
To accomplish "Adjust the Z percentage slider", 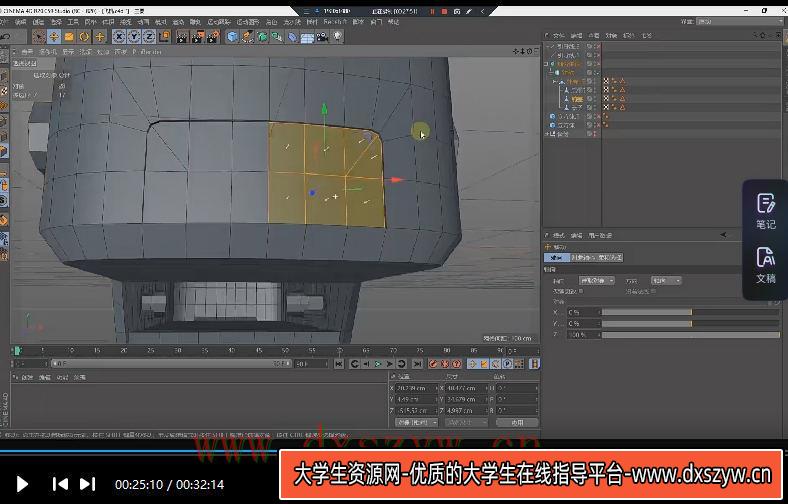I will [x=691, y=335].
